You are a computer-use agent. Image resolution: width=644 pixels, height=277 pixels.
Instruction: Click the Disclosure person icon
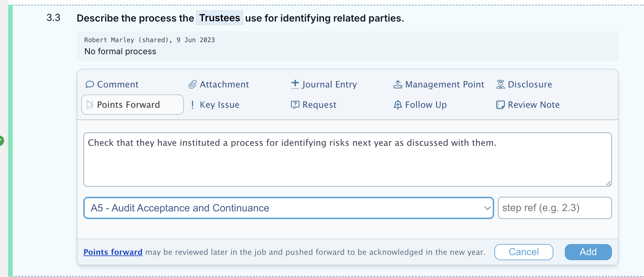pos(500,84)
